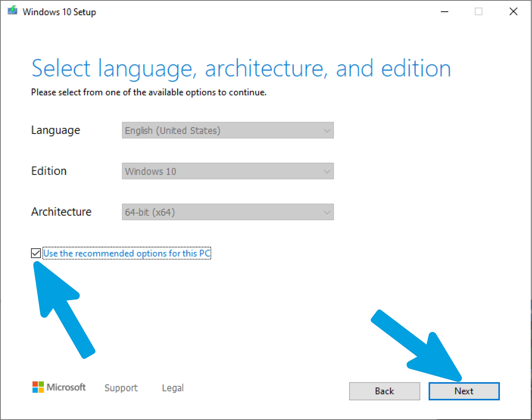Click the Language field label

56,130
